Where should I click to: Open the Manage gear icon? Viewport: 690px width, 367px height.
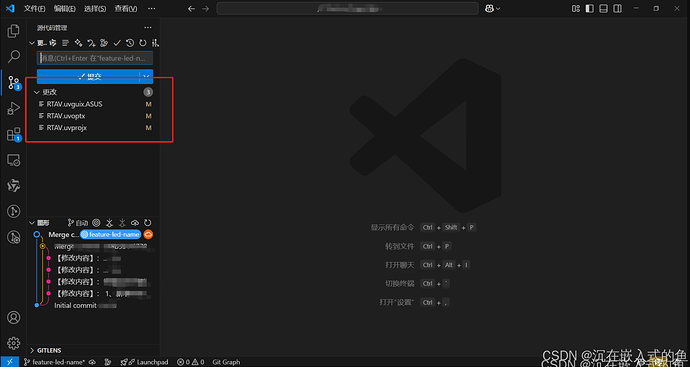click(14, 343)
